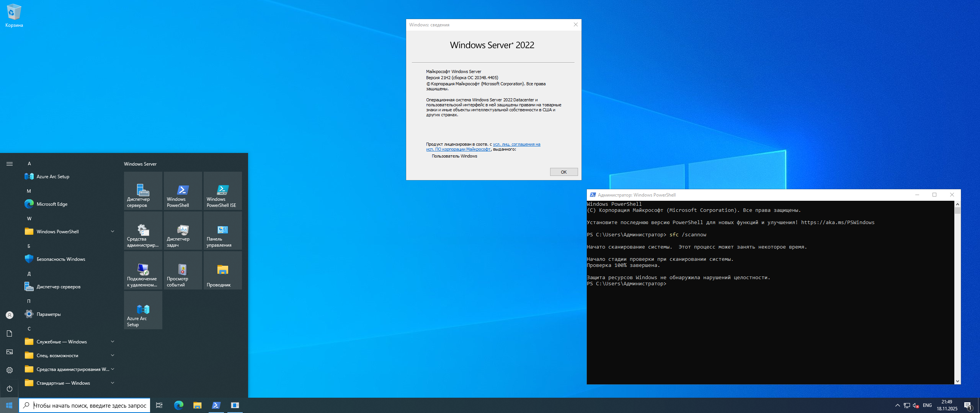Open the Просмотр событий tile
Viewport: 980px width, 413px height.
click(183, 270)
